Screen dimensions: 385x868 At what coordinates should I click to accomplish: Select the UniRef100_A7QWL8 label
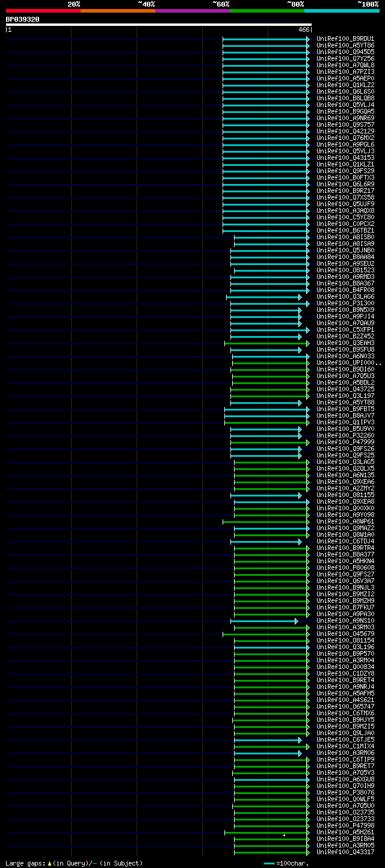tap(345, 66)
